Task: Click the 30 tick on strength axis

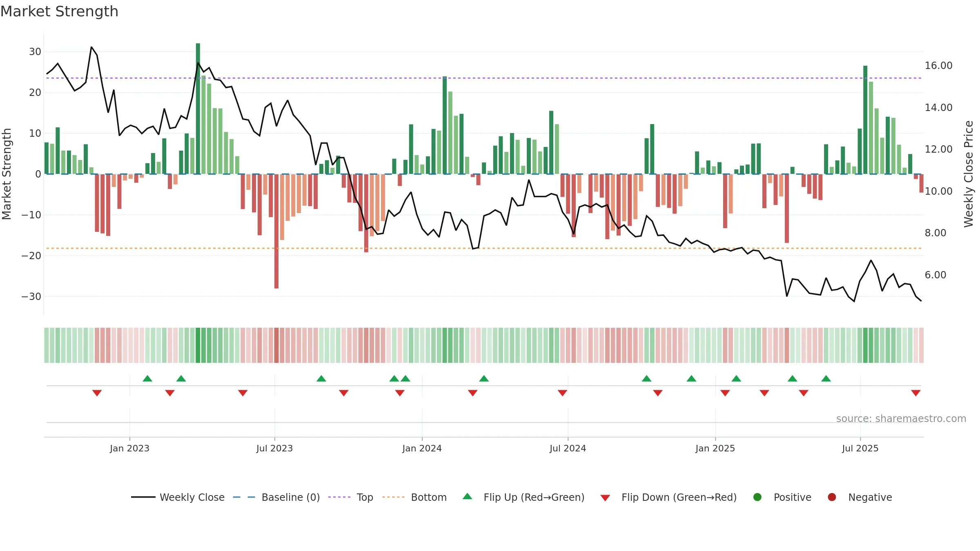Action: click(x=35, y=52)
